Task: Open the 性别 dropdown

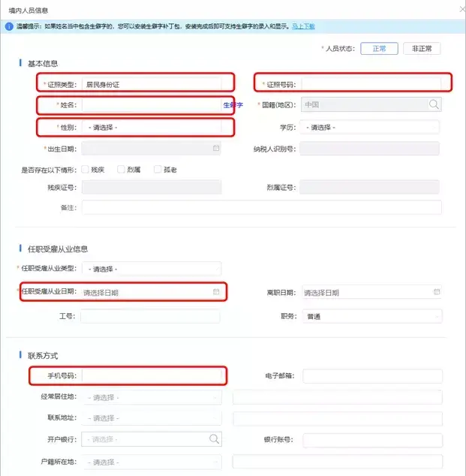Action: coord(152,128)
